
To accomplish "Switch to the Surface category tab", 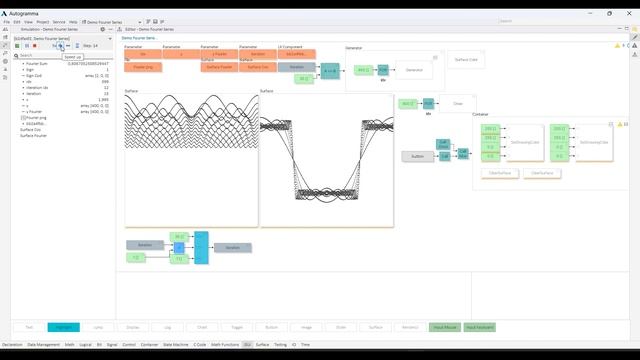I will point(262,345).
